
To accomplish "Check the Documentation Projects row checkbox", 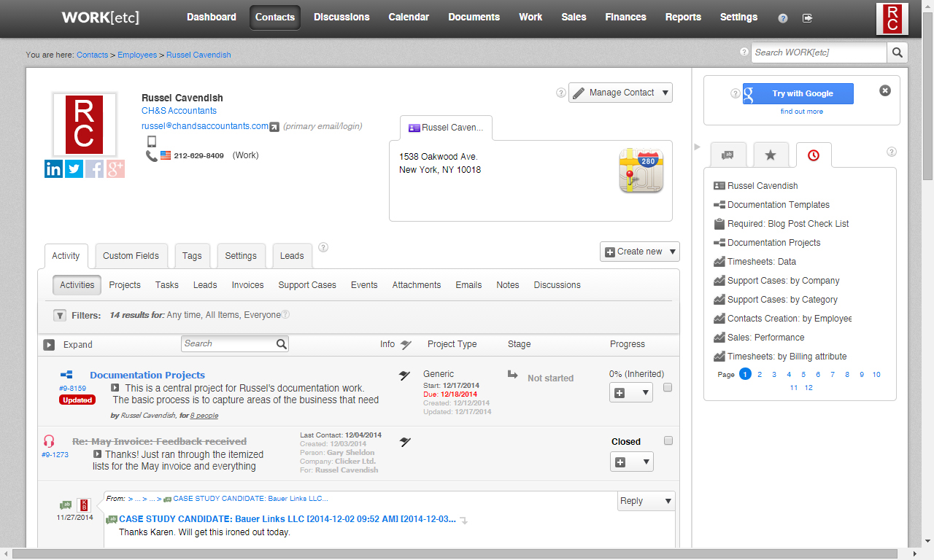I will 668,388.
